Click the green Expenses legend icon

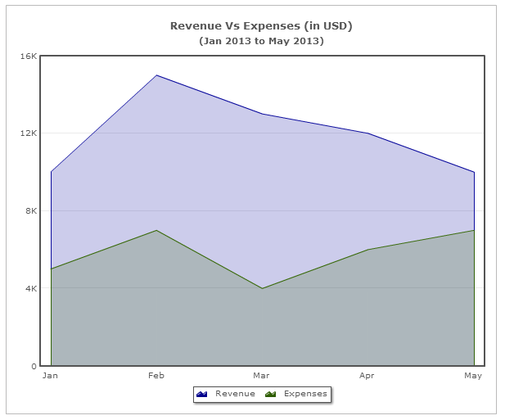tap(271, 394)
